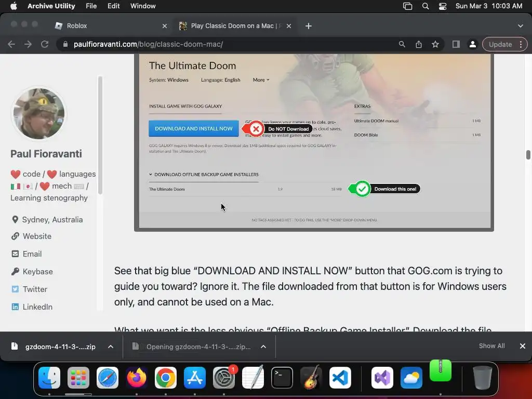
Task: Click the sidebar scrollbar
Action: tap(100, 136)
